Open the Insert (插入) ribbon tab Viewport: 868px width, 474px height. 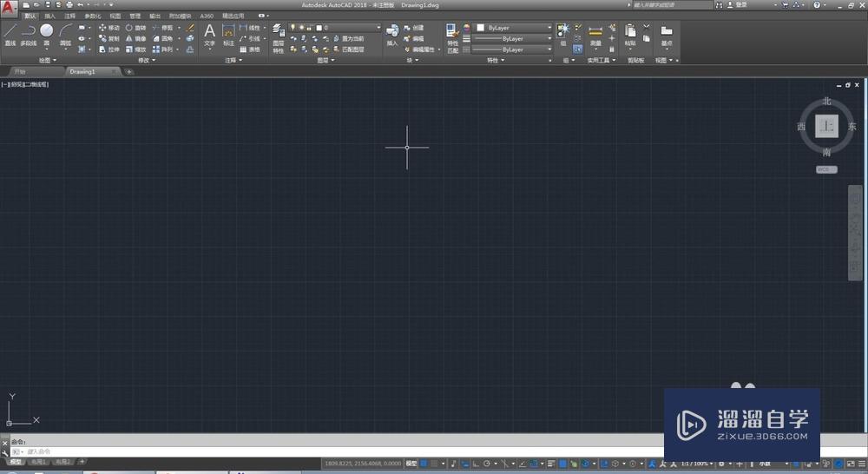coord(49,16)
